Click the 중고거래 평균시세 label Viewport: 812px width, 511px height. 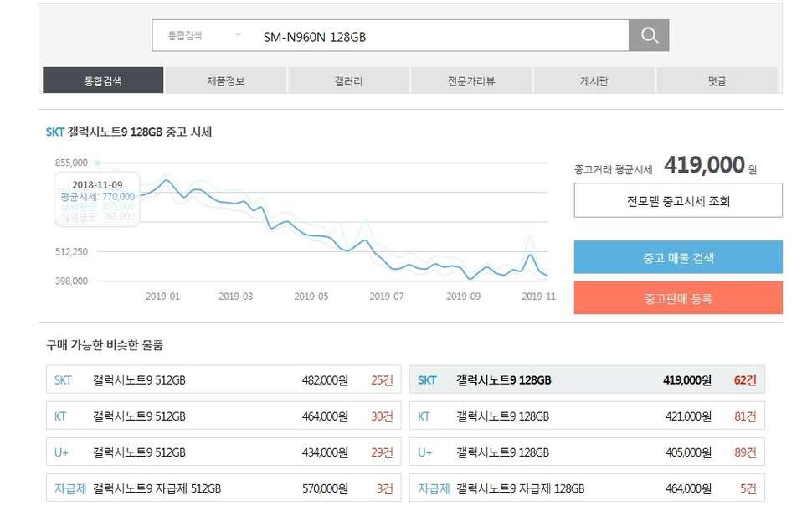click(613, 169)
